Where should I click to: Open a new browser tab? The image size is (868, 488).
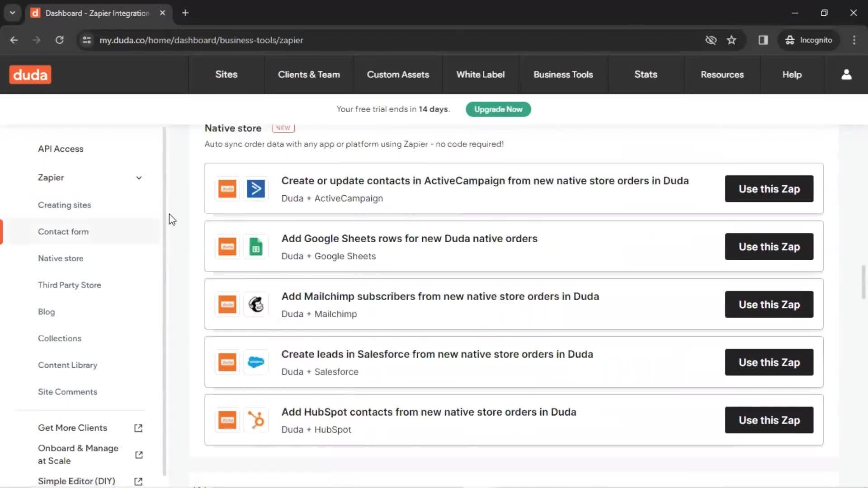click(185, 13)
